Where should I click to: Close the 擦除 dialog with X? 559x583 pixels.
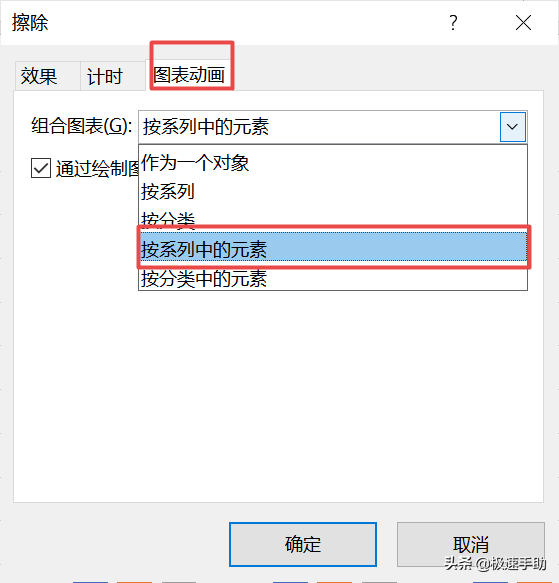pos(523,23)
